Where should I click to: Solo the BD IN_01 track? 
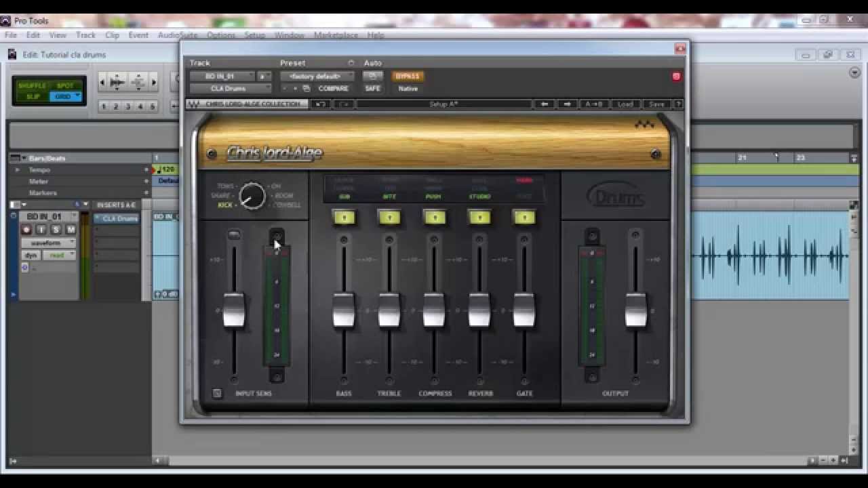pos(56,230)
